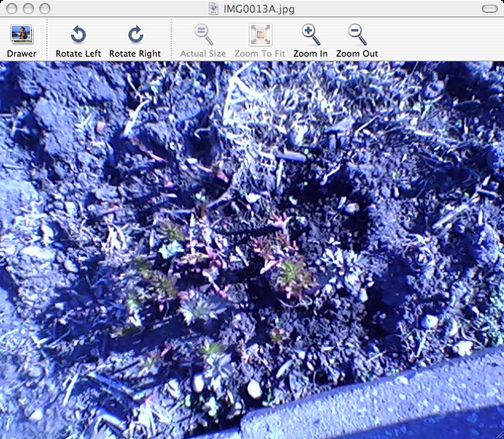Close the IMG0013A.jpg window

click(x=11, y=9)
